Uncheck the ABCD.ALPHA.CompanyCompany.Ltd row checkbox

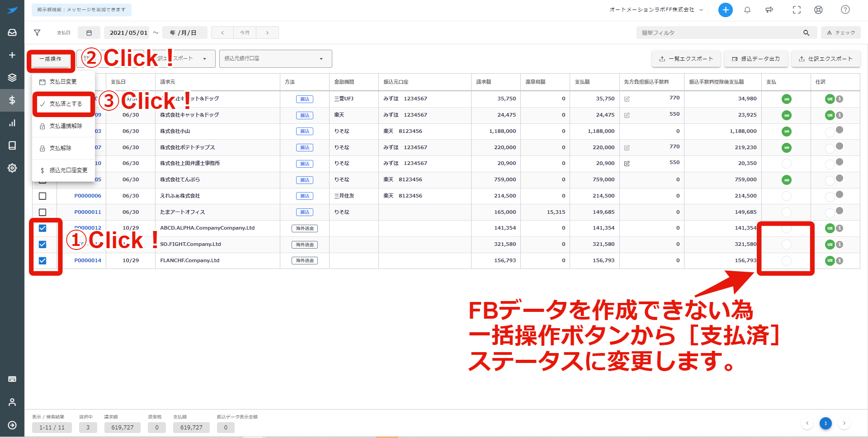point(42,228)
